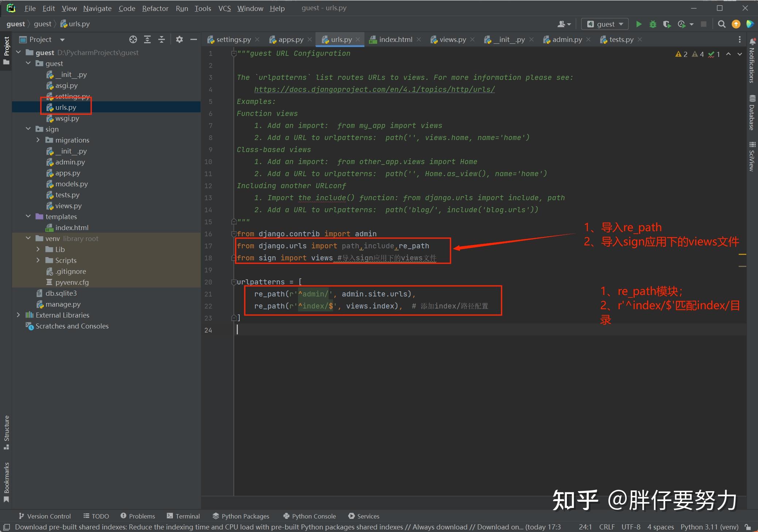This screenshot has height=532, width=758.
Task: Click CRLF line separator widget
Action: click(x=607, y=527)
